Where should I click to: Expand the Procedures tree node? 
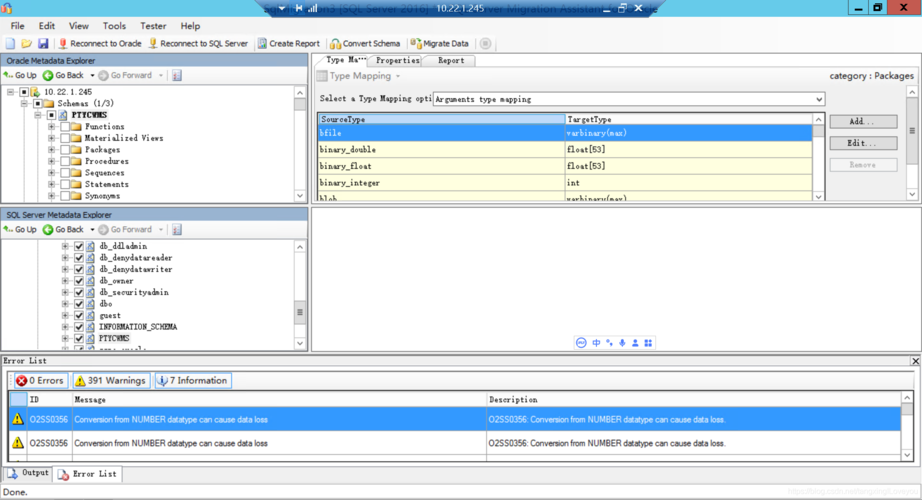click(x=52, y=161)
